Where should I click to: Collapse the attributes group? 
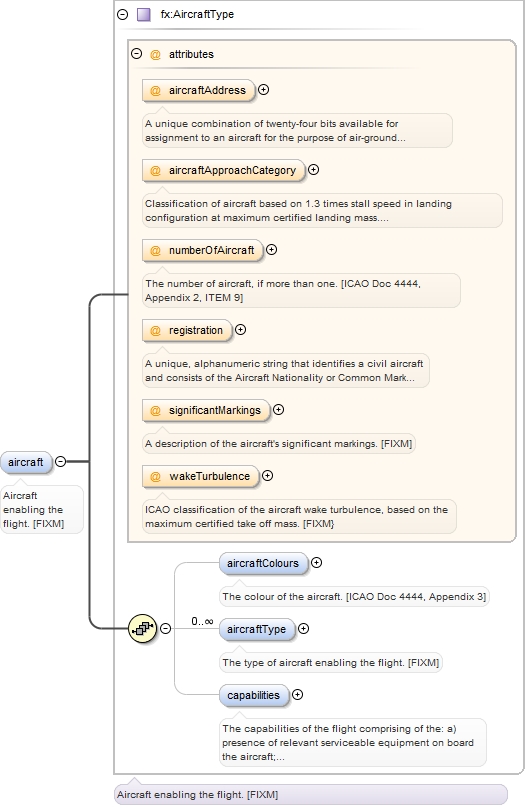[137, 53]
